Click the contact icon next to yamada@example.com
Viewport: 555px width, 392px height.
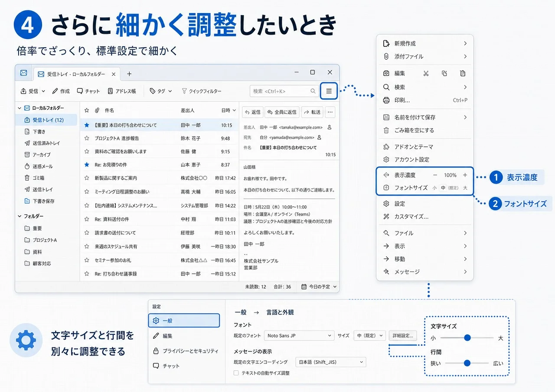click(x=320, y=137)
